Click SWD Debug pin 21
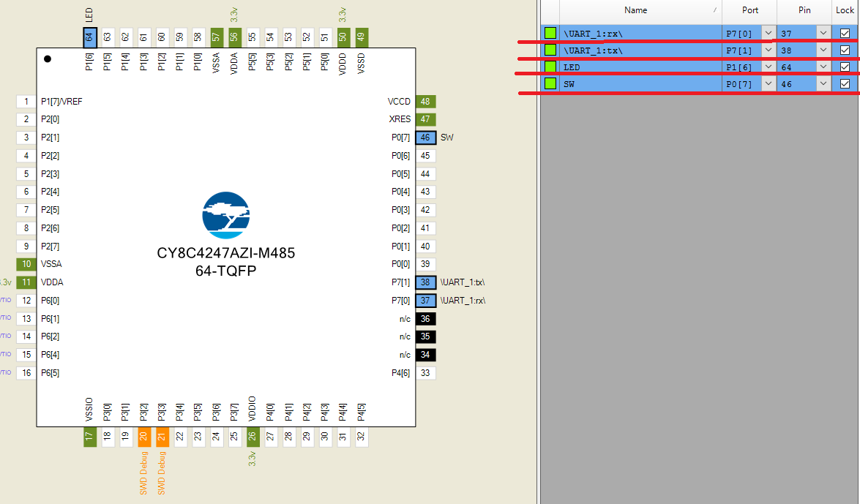 click(162, 437)
